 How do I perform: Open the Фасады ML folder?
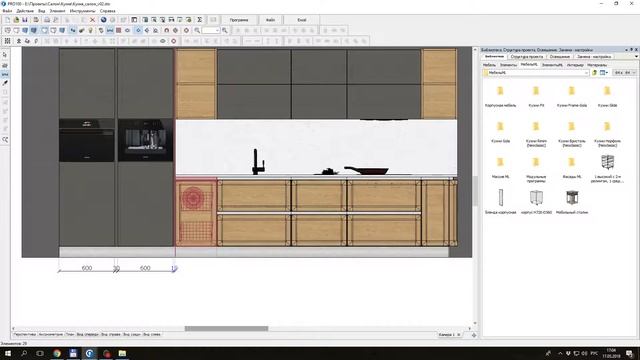(x=571, y=167)
